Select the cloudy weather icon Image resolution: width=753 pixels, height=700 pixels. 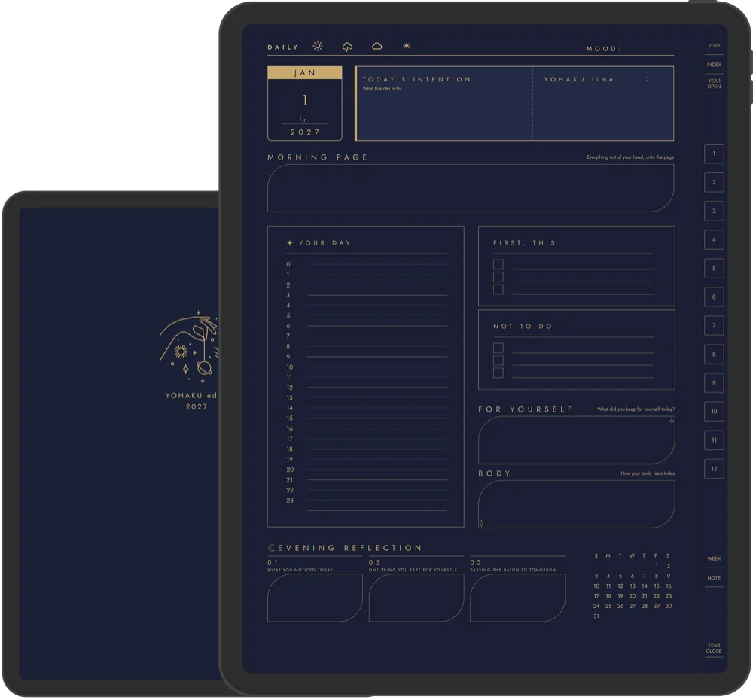click(x=377, y=46)
